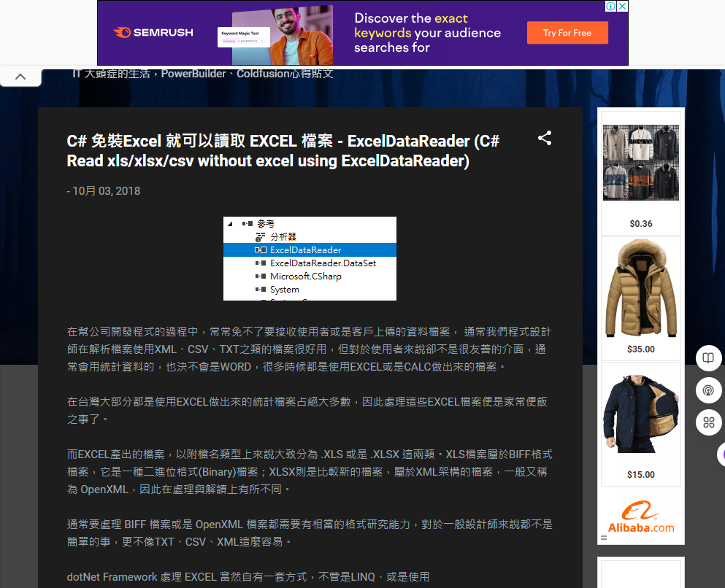Click the ExcelDataReader references screenshot image
Viewport: 725px width, 588px height.
coord(310,259)
